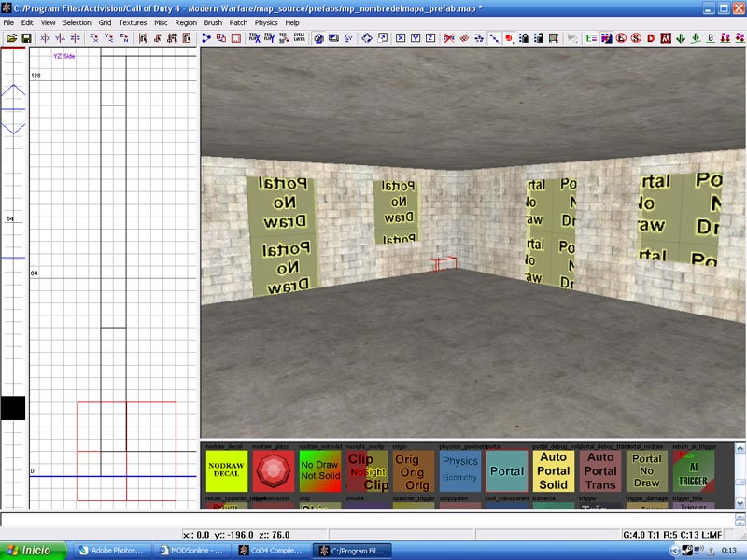Click the blue XY axis toolbar icon
Image resolution: width=747 pixels, height=560 pixels.
(x=348, y=38)
